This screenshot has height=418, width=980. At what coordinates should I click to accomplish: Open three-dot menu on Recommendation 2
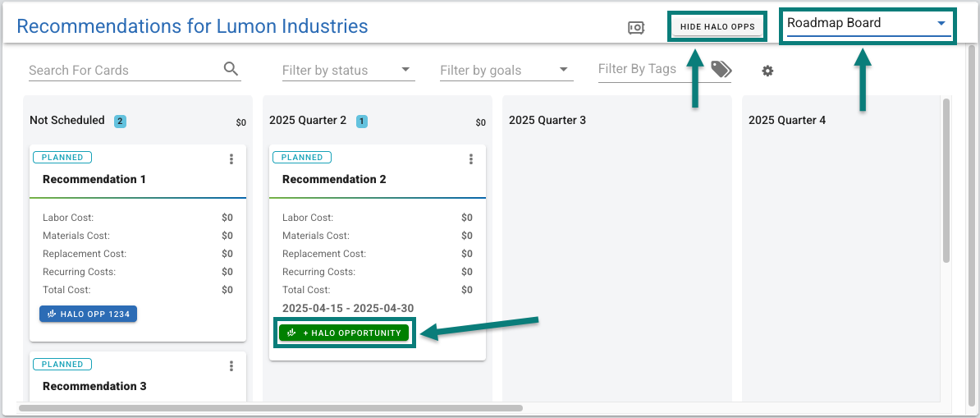tap(471, 159)
